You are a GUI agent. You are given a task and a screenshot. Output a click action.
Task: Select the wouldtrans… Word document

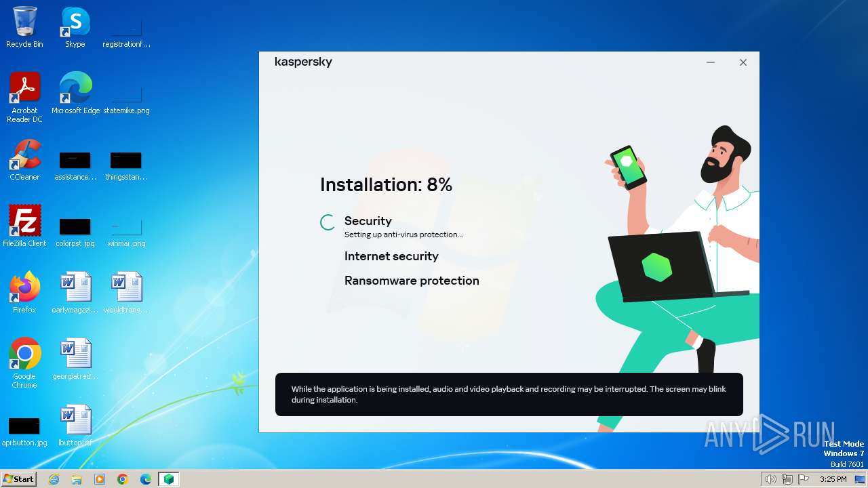pos(126,293)
